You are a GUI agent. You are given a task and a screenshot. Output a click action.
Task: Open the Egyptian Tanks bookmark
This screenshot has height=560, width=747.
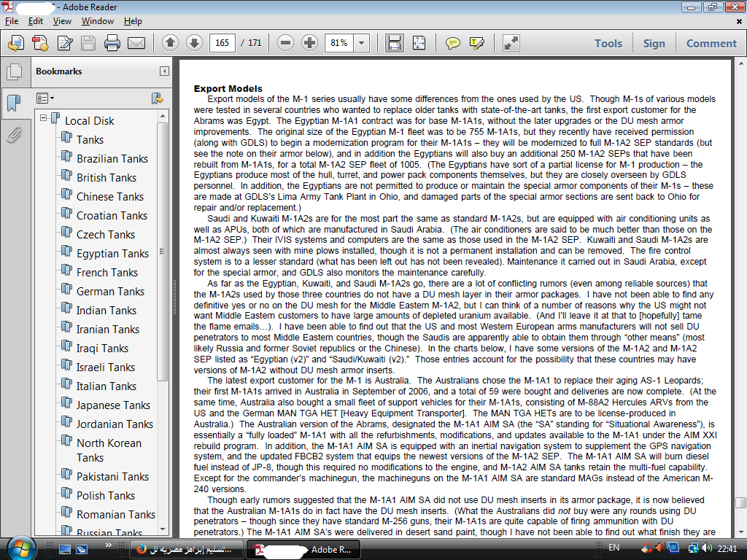point(112,254)
